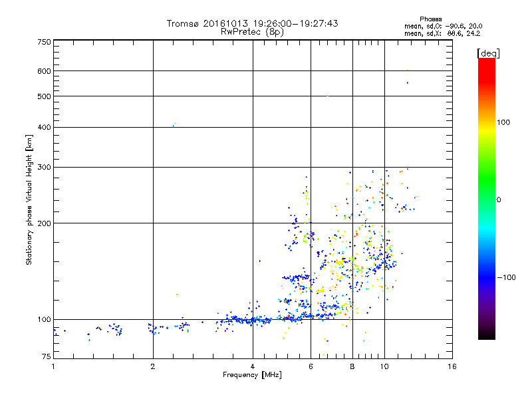Click the y-axis tick label '75'

47,356
